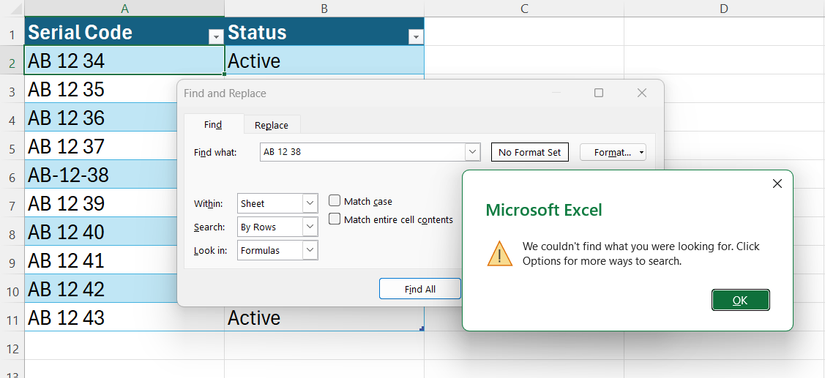Click OK in the Microsoft Excel alert
The width and height of the screenshot is (825, 378).
tap(740, 300)
